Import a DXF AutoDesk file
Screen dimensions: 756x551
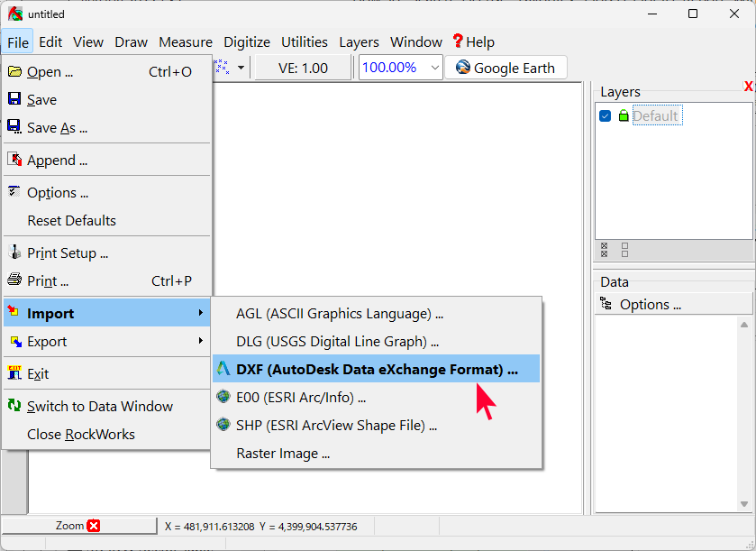click(x=376, y=369)
